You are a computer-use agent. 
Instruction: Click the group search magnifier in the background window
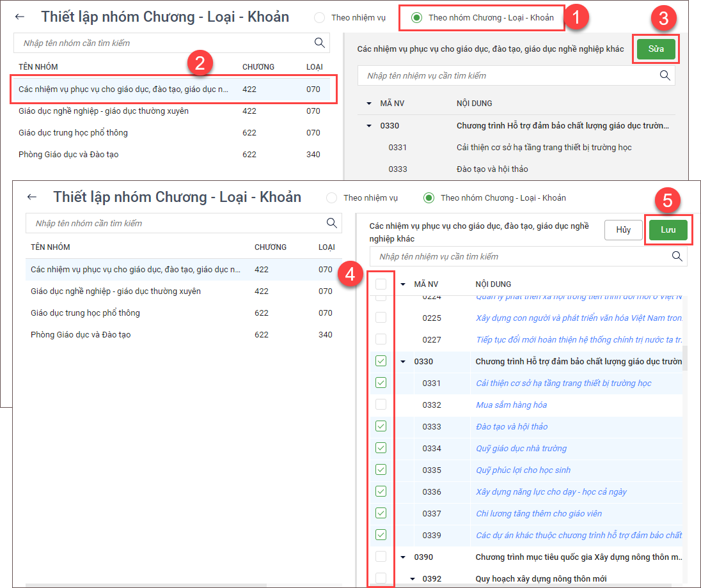[x=319, y=43]
